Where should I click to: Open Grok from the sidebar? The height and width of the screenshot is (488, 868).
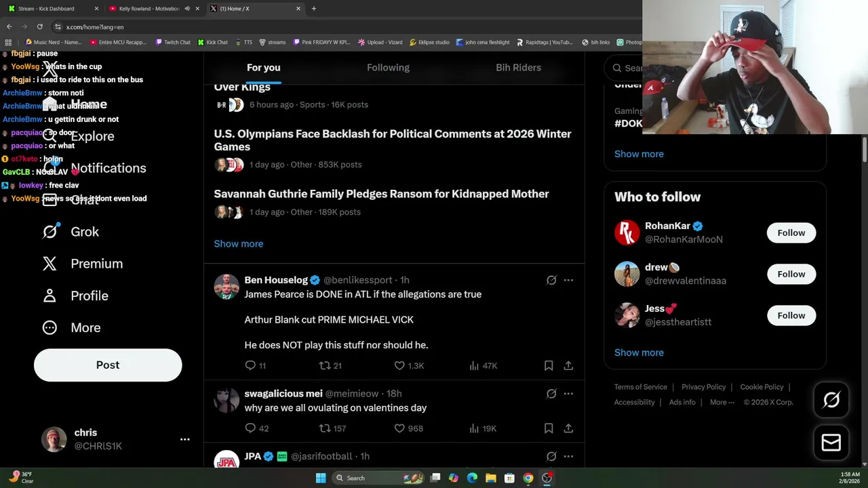[x=71, y=232]
